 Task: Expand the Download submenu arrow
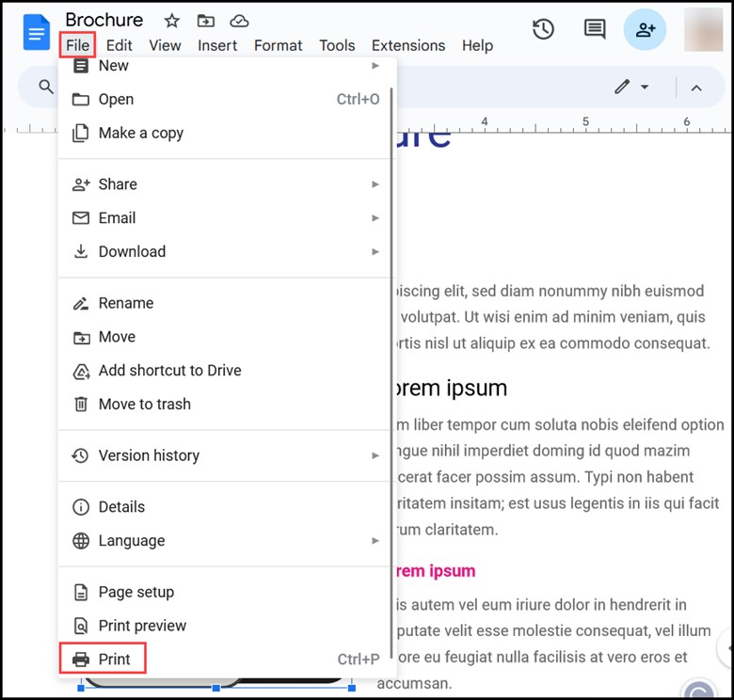[x=375, y=252]
